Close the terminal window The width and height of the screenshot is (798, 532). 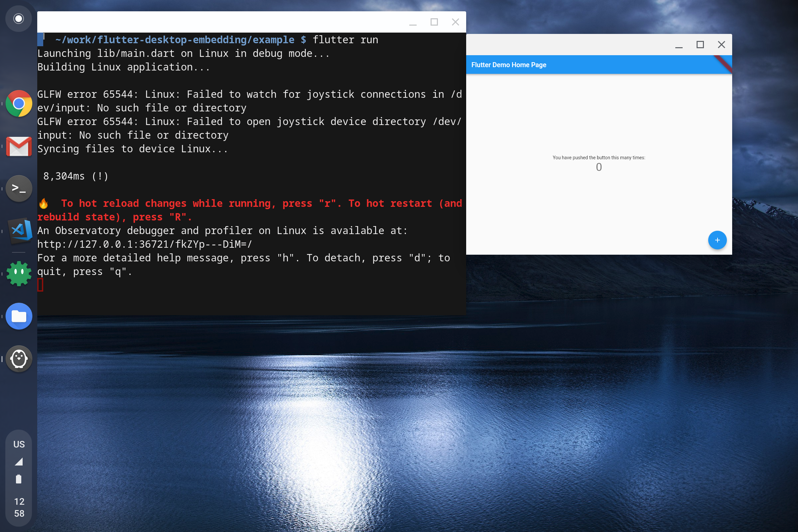[x=455, y=22]
